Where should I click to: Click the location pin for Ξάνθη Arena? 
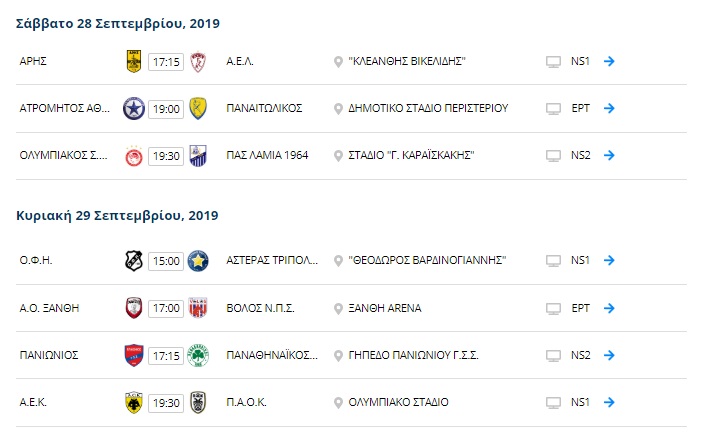pos(338,309)
